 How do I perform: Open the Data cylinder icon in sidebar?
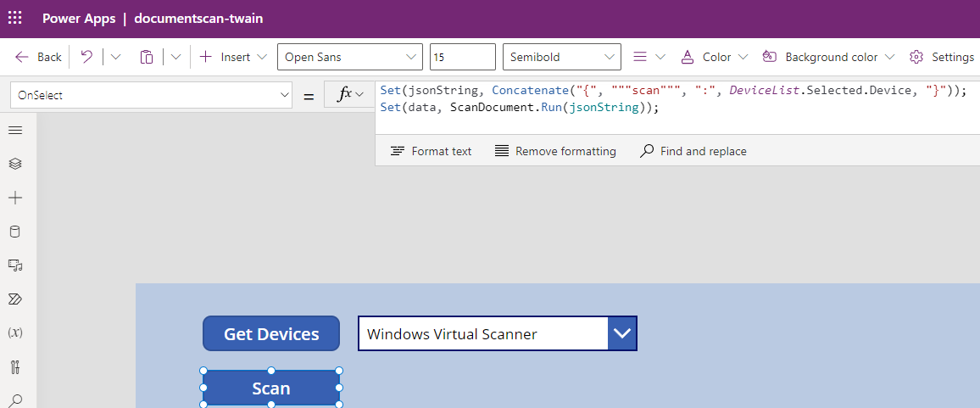[x=15, y=232]
